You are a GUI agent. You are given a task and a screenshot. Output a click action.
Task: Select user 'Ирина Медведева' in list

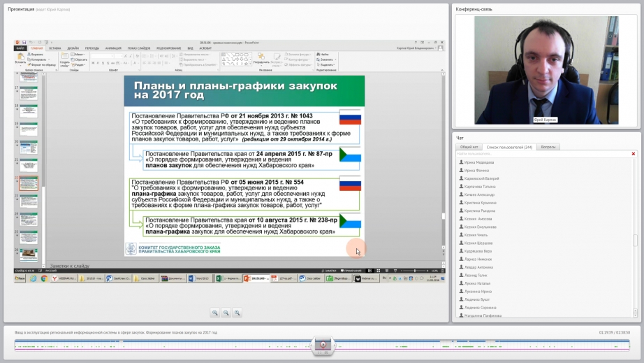click(479, 162)
